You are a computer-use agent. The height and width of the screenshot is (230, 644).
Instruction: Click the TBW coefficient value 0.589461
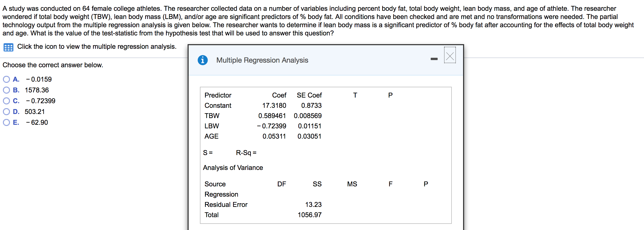(272, 116)
